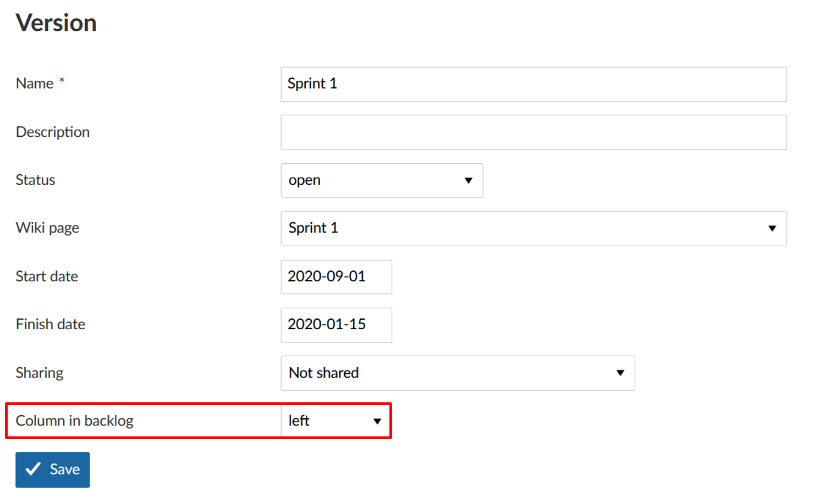The image size is (825, 504).
Task: Click the red asterisk next to Name
Action: 62,80
